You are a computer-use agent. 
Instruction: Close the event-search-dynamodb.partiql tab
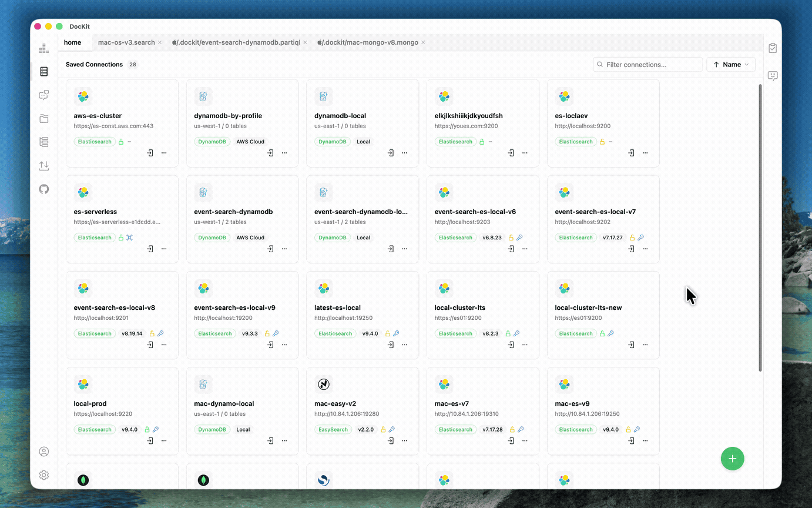coord(306,42)
